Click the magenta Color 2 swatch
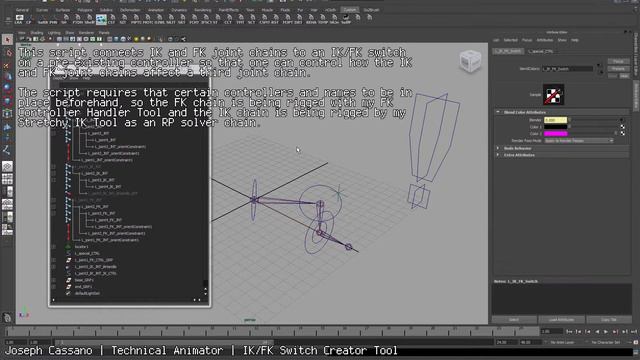The image size is (640, 360). pyautogui.click(x=555, y=133)
